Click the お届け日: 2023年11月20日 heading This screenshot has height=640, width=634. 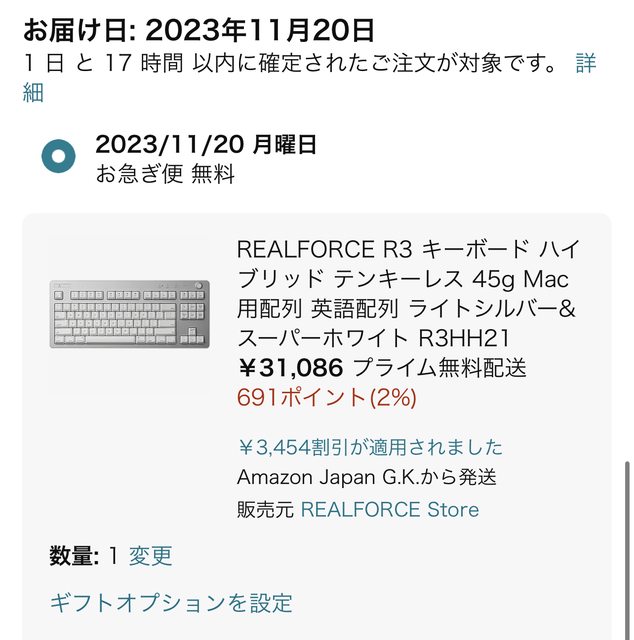pos(199,30)
